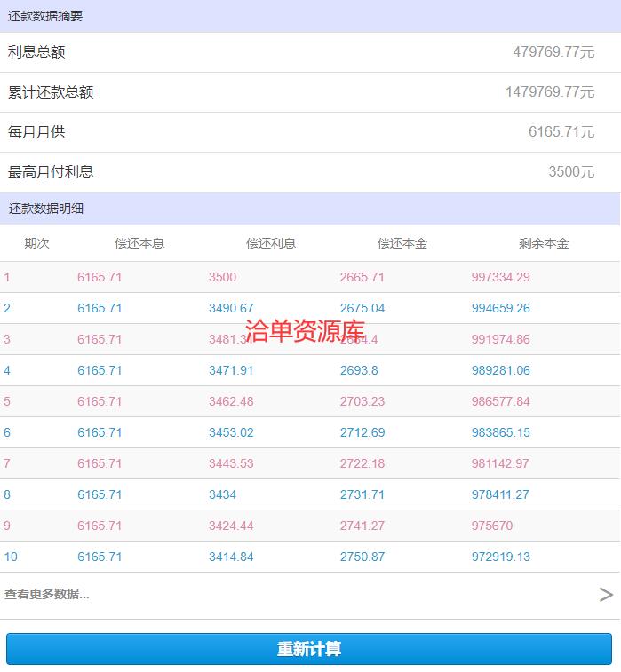The width and height of the screenshot is (621, 672).
Task: Click period number 10 in the table
Action: click(x=11, y=557)
